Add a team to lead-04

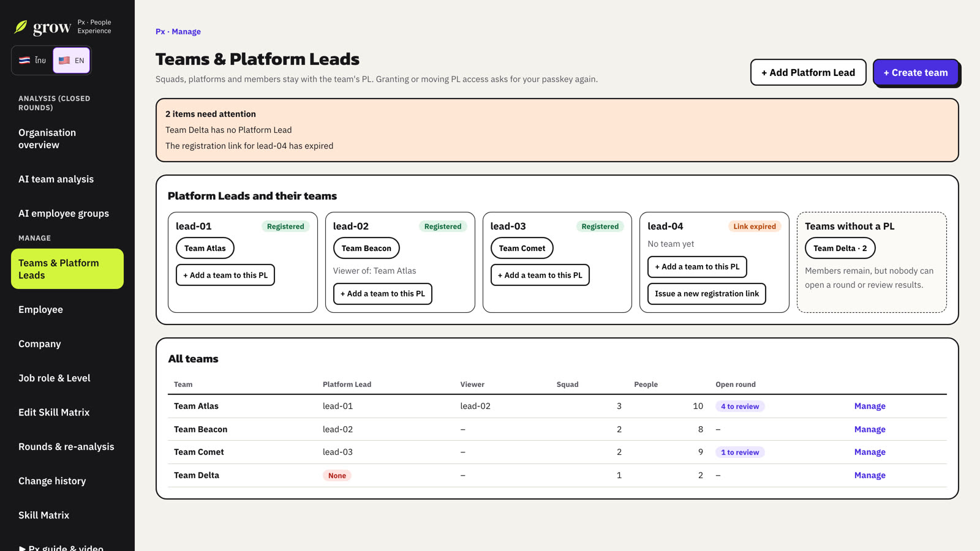pyautogui.click(x=697, y=267)
